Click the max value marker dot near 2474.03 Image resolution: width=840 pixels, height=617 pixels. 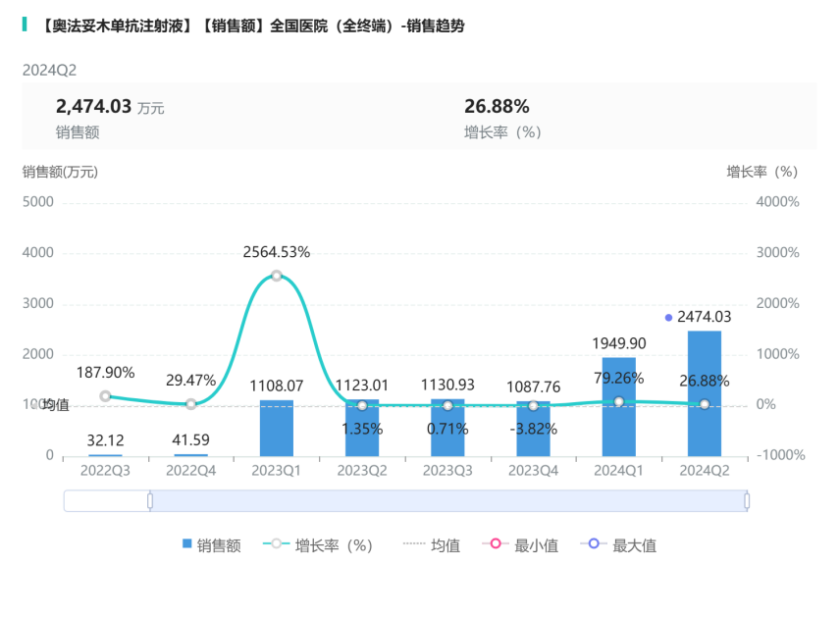coord(668,318)
